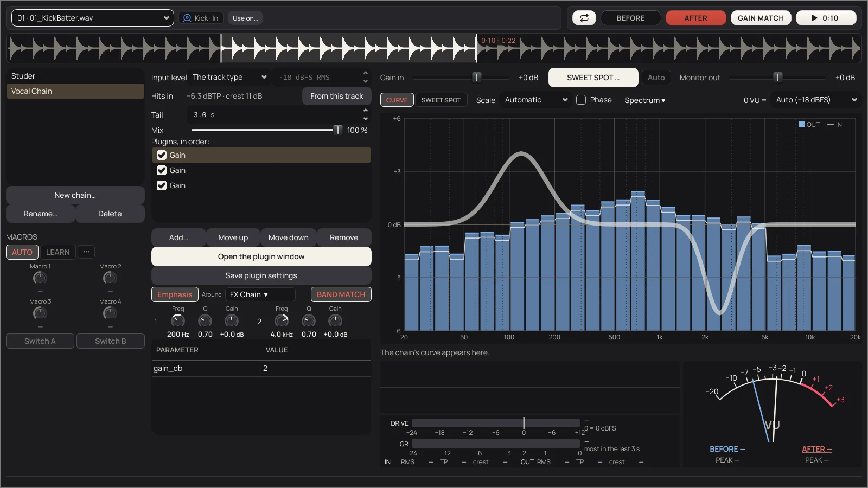This screenshot has width=868, height=488.
Task: Switch to the CURVE tab
Action: 397,100
